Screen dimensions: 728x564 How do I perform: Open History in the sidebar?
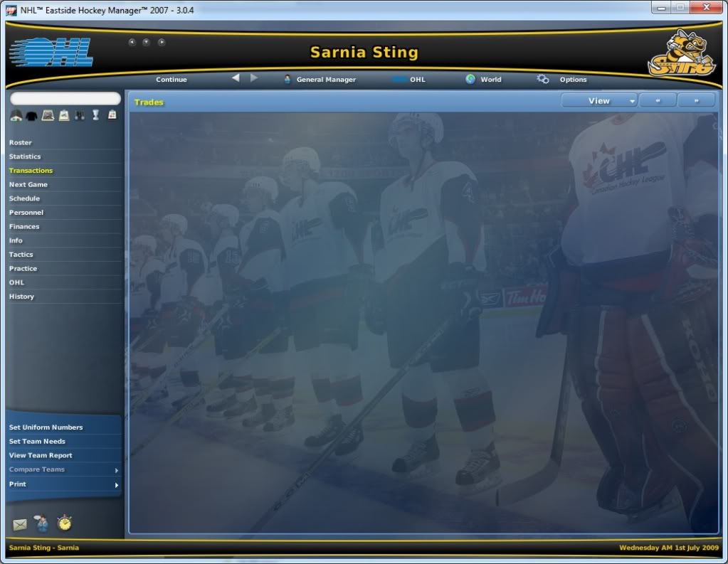(x=22, y=296)
